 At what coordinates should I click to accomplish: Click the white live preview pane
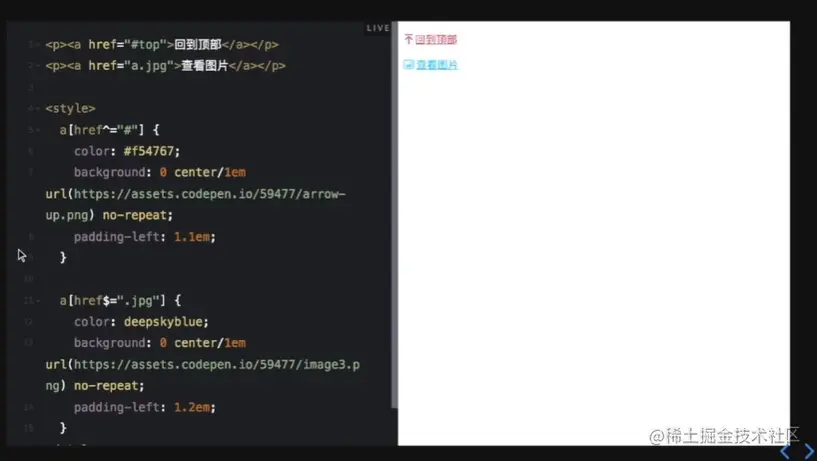pyautogui.click(x=594, y=233)
